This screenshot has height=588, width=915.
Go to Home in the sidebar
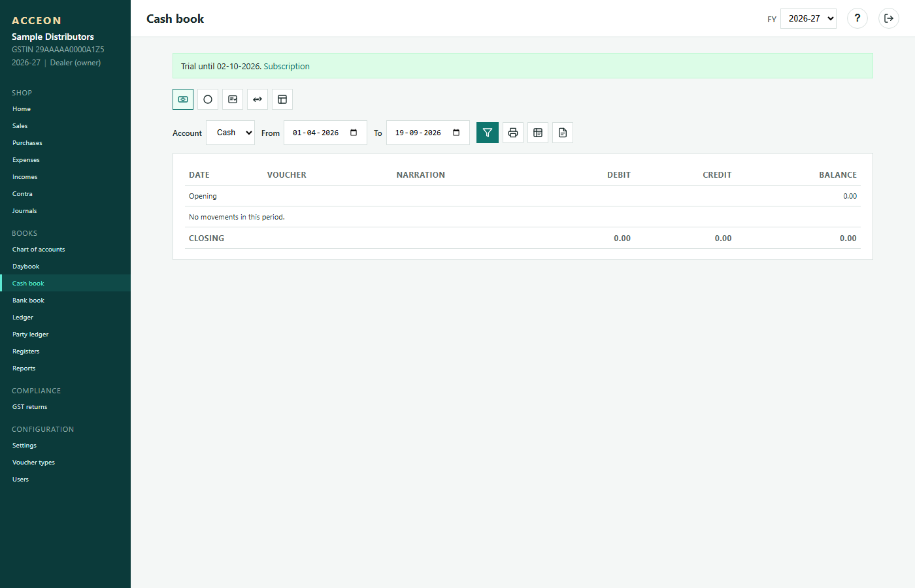tap(65, 109)
